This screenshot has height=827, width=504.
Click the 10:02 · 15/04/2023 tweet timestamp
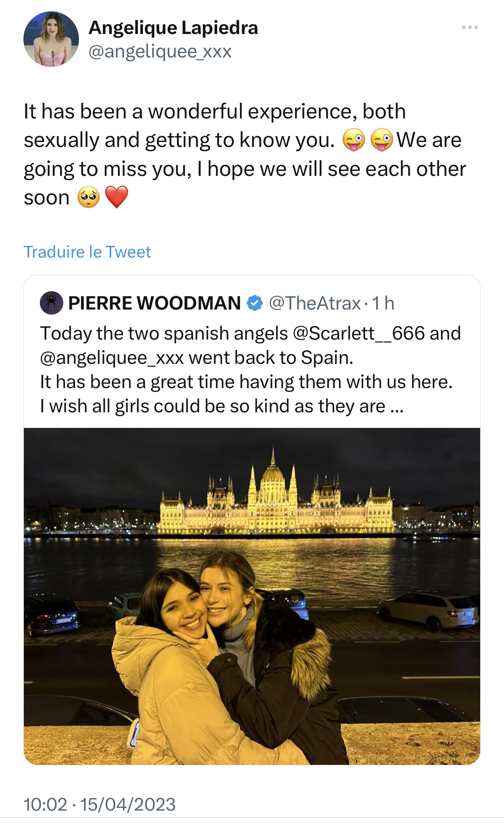[x=100, y=804]
